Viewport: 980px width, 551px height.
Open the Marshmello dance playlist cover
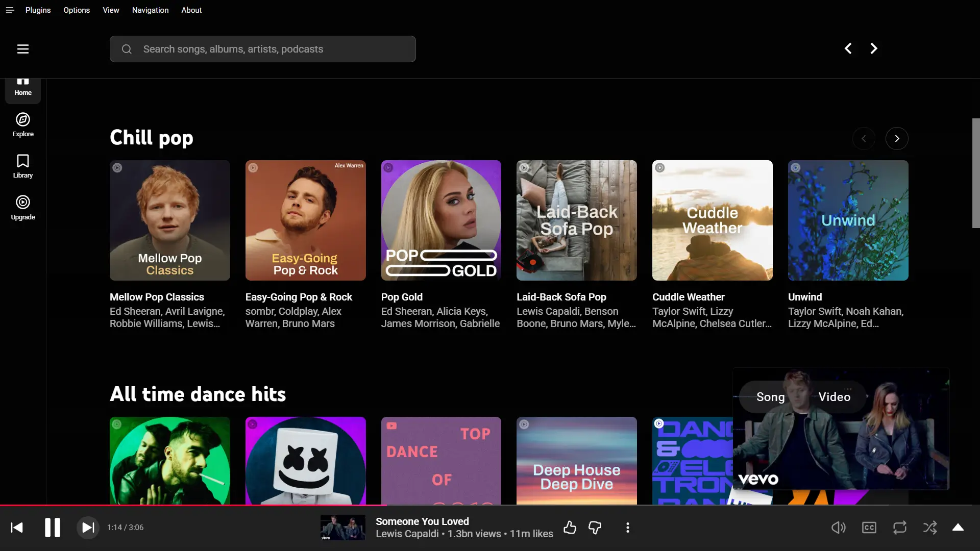tap(306, 461)
